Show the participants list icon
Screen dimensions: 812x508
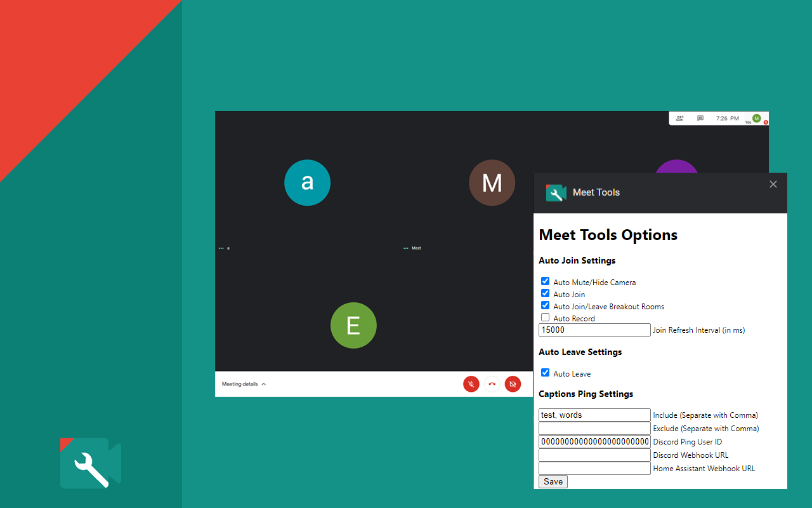pyautogui.click(x=679, y=118)
